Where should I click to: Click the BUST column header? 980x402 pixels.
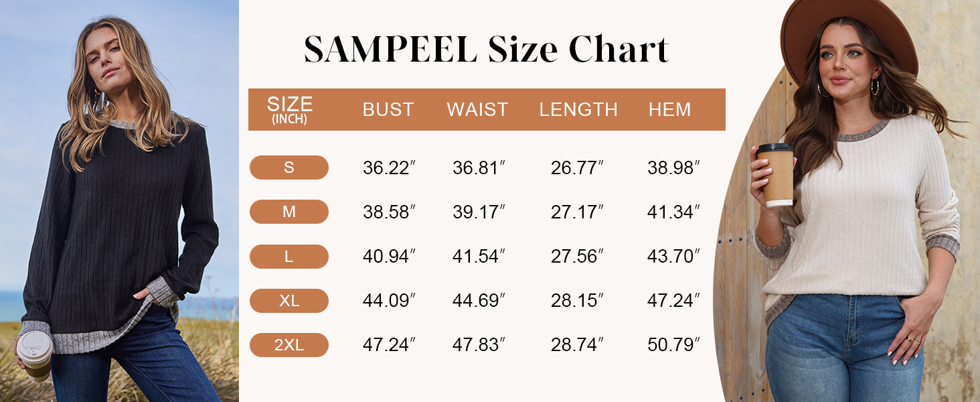tap(388, 110)
